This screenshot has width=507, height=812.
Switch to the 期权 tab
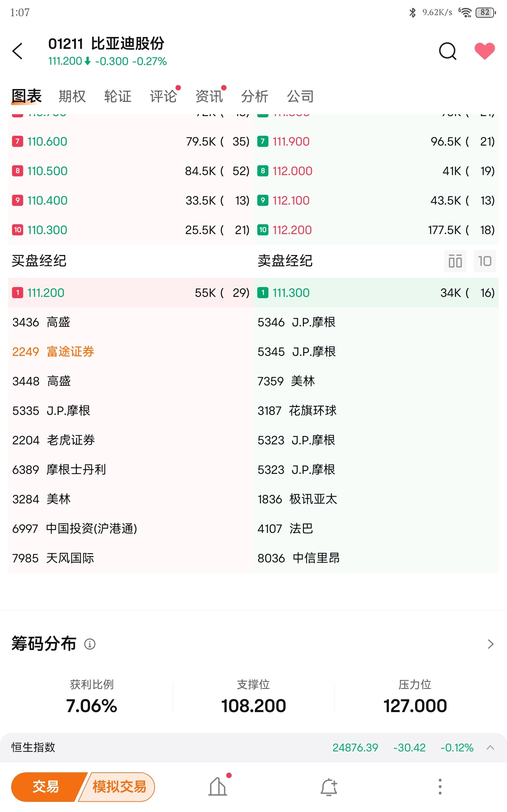click(72, 96)
